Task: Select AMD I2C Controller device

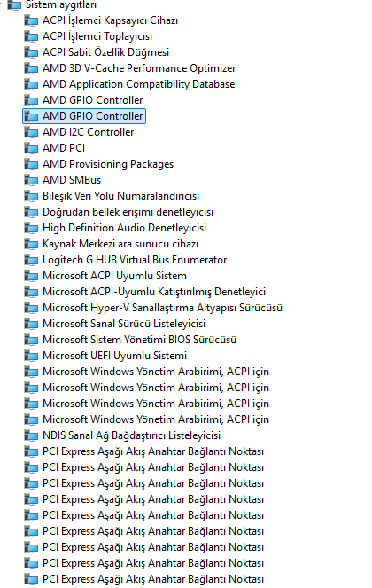Action: tap(88, 132)
